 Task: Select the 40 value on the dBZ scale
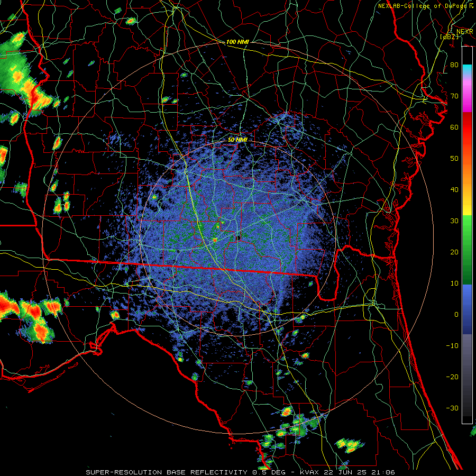(x=454, y=189)
